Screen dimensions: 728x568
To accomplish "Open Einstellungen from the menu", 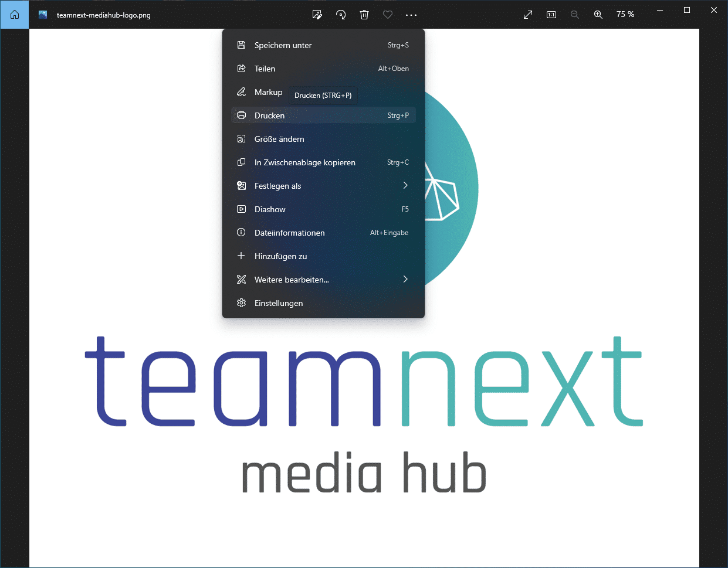I will [x=323, y=303].
